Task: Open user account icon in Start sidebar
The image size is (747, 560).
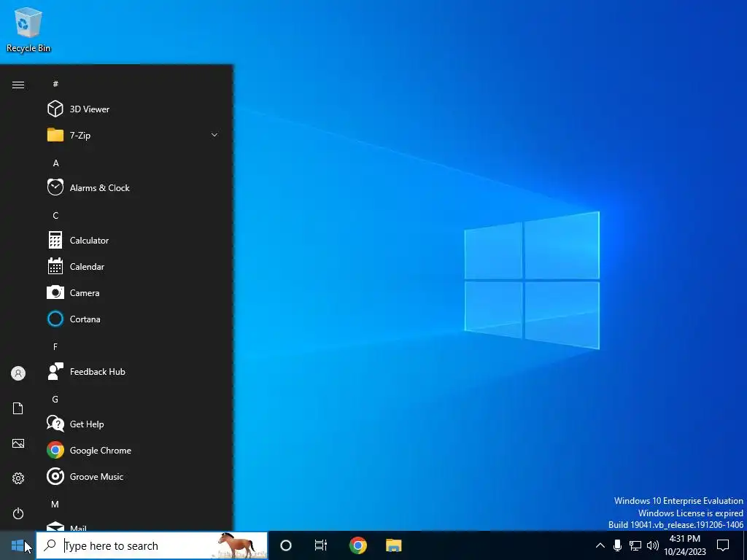Action: [18, 373]
